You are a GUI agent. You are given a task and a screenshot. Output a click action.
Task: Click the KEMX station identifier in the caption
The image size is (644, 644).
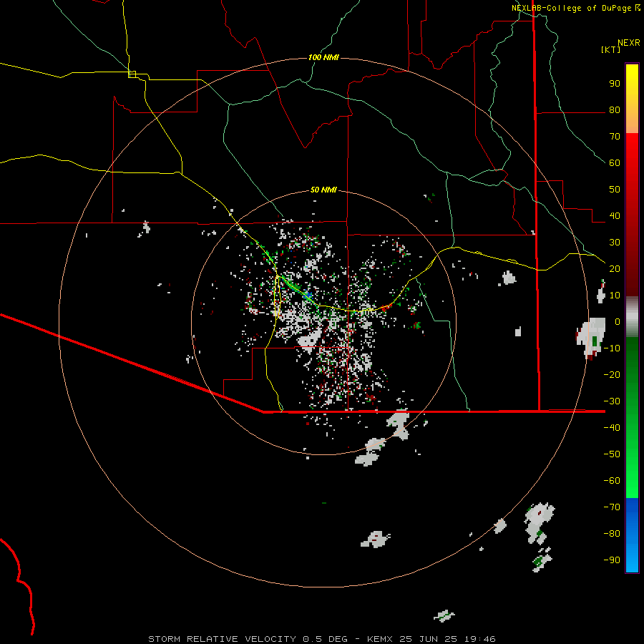[x=380, y=639]
